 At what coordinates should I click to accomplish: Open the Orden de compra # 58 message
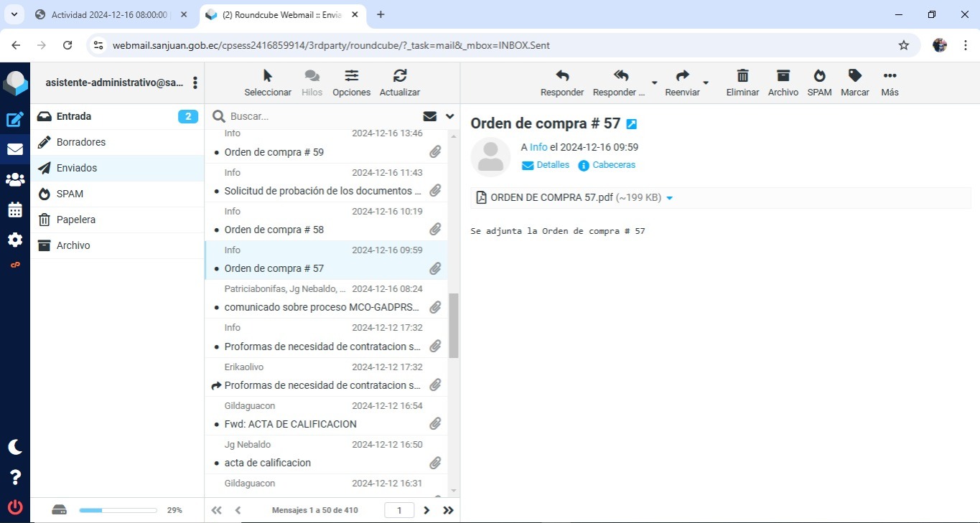274,230
